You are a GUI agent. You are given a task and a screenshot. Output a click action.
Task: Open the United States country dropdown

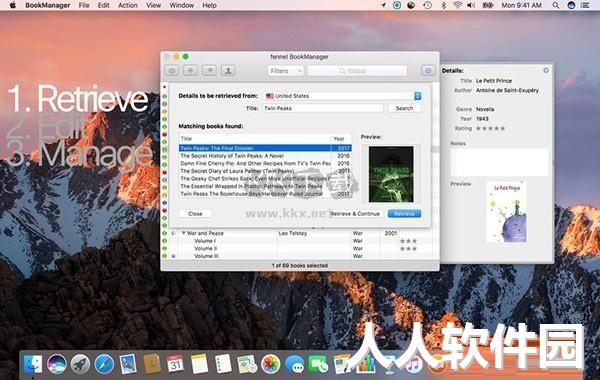(x=343, y=96)
